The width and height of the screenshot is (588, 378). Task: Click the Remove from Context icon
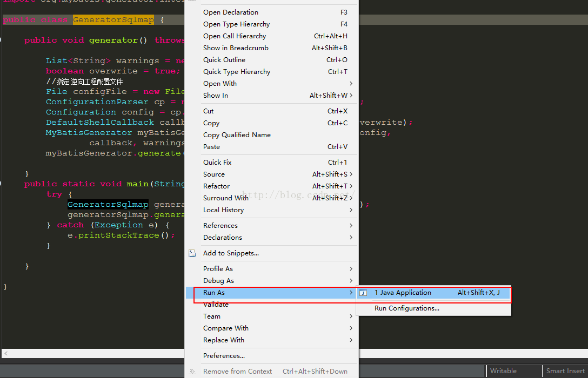(x=192, y=372)
